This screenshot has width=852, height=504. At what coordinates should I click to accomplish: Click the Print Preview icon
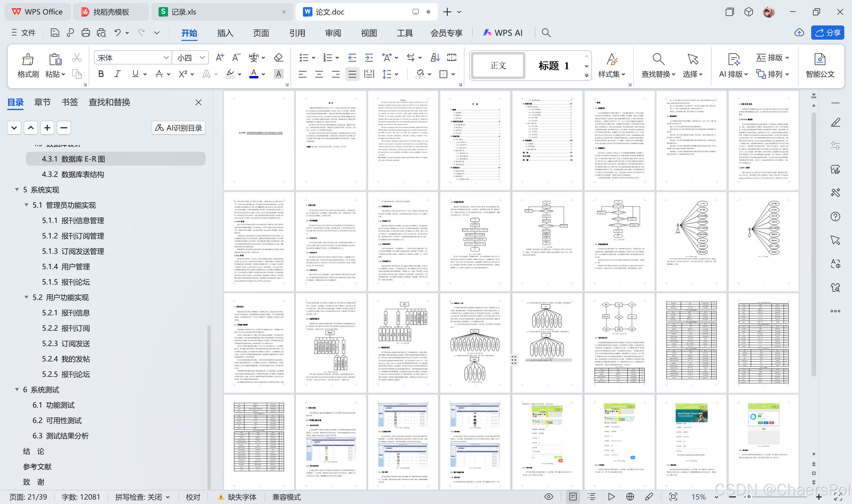click(101, 33)
